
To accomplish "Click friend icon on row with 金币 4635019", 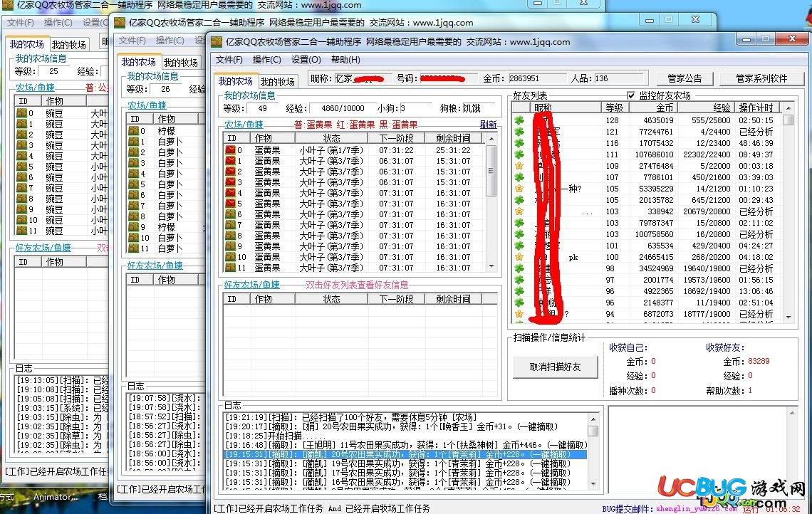I will tap(519, 120).
